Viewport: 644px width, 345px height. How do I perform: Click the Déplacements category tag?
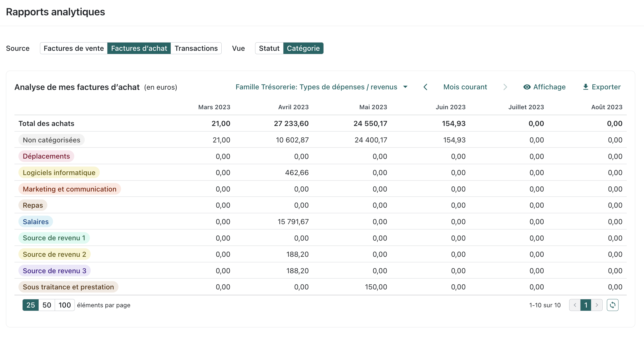click(x=46, y=156)
